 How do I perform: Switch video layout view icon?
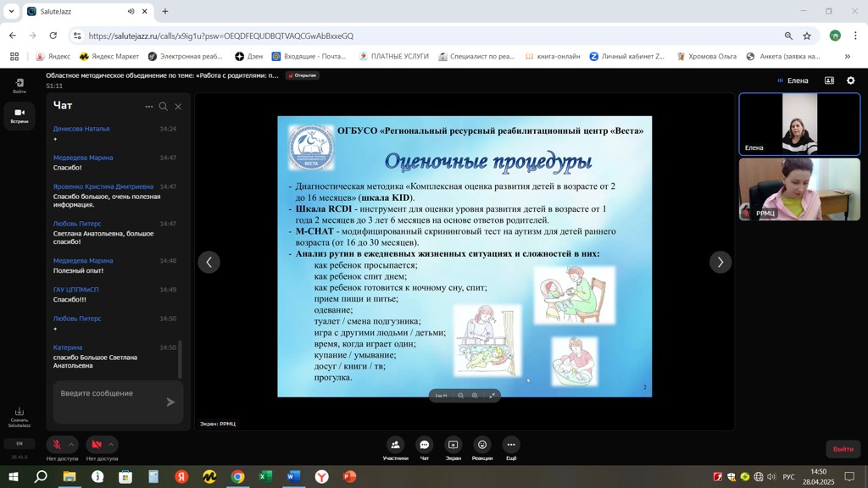click(x=829, y=80)
